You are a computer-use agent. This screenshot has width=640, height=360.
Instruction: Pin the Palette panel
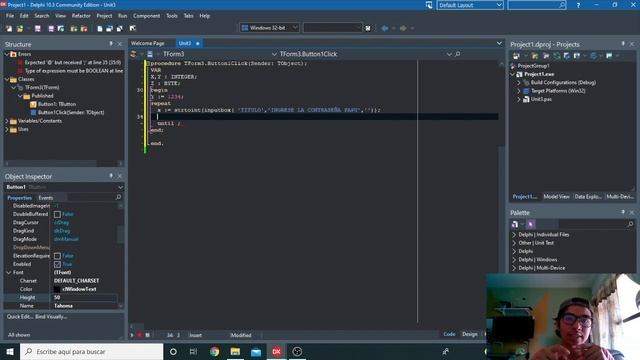[623, 212]
